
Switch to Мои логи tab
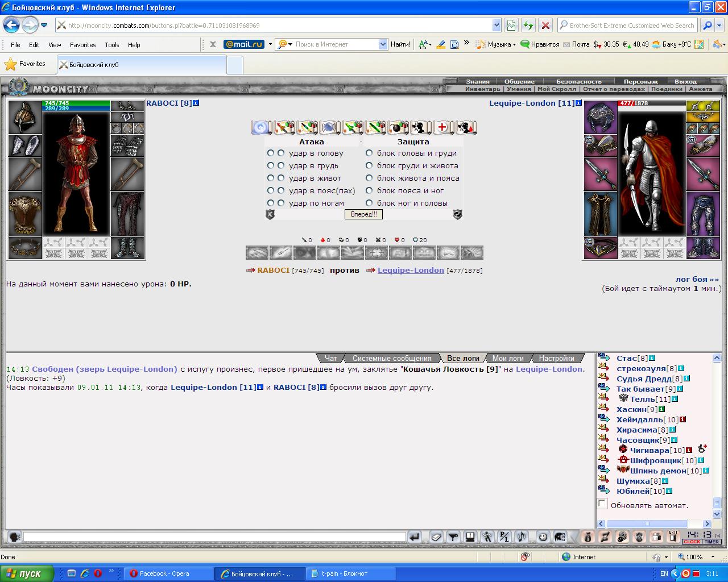point(508,358)
